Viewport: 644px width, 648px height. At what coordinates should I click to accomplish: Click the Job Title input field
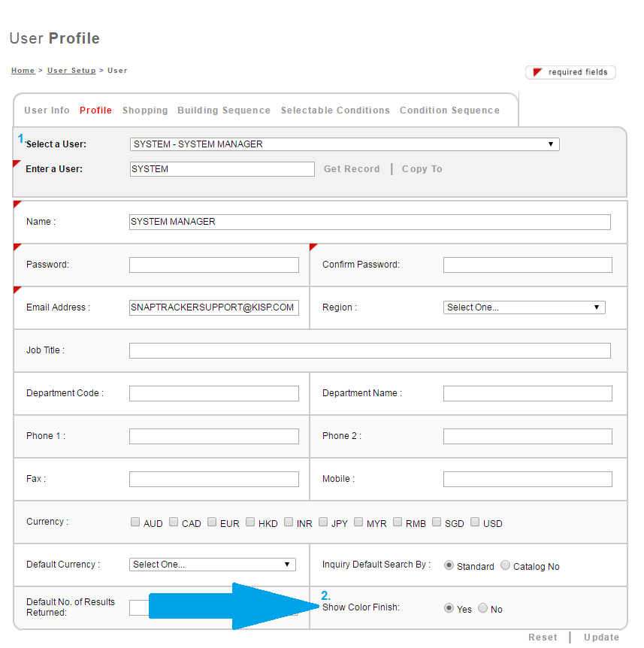click(370, 351)
